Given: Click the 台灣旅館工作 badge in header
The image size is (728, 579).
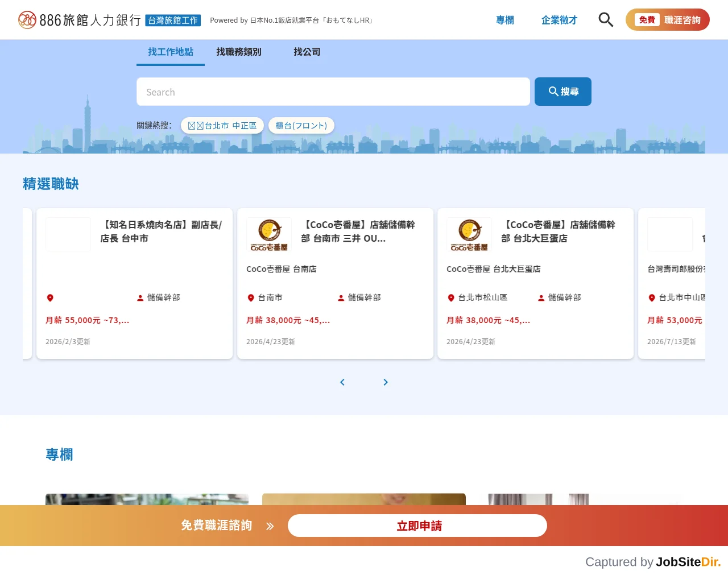Looking at the screenshot, I should [173, 20].
